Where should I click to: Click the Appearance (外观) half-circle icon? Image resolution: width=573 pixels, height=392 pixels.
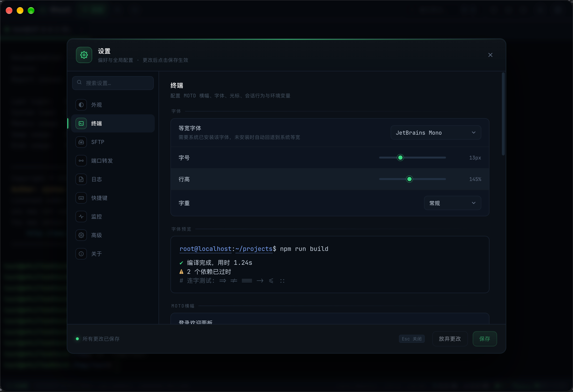click(81, 105)
